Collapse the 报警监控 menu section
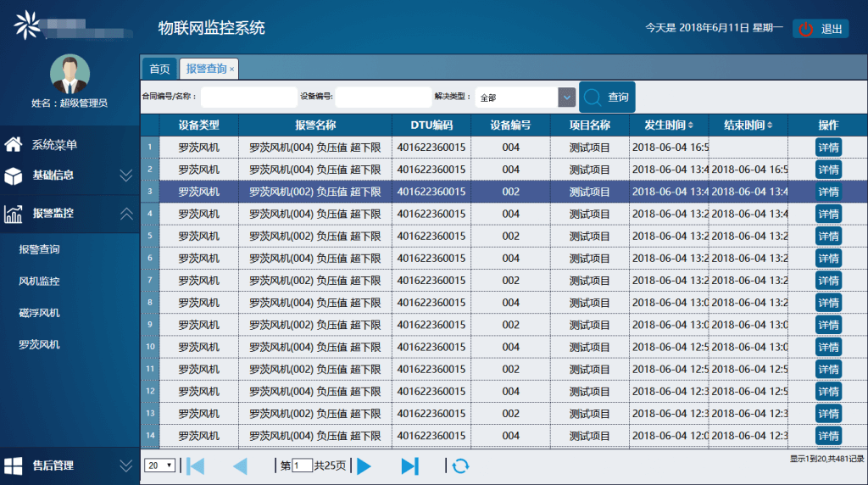 tap(125, 214)
